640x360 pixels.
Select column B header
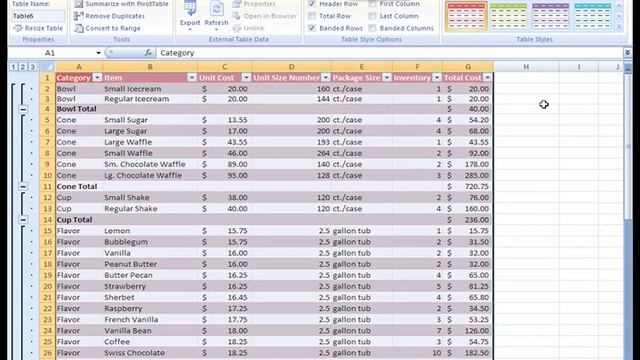[150, 67]
